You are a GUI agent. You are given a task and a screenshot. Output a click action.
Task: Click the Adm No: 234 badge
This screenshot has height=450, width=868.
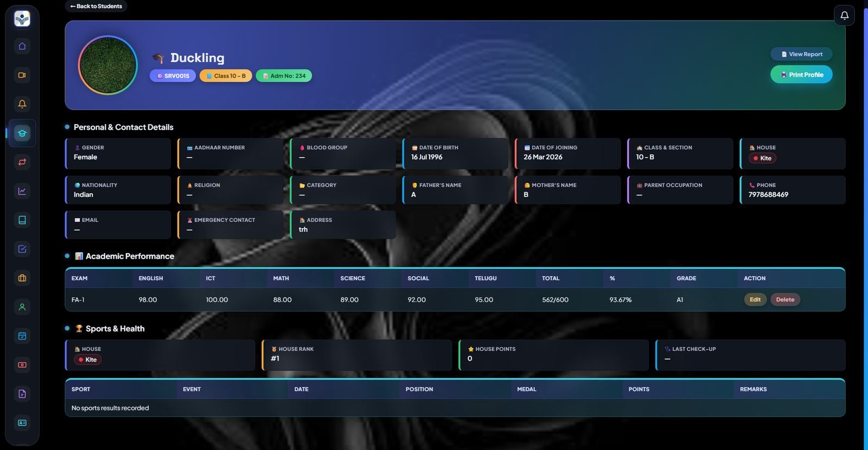284,76
